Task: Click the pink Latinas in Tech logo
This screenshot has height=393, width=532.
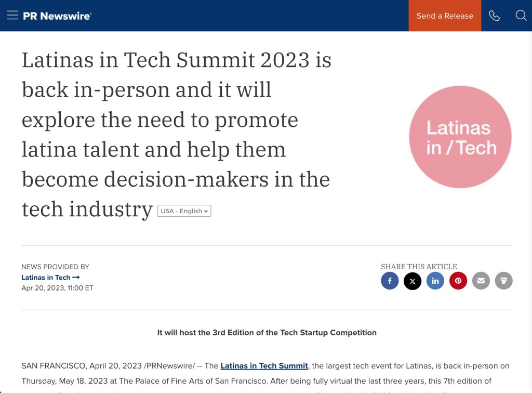Action: pyautogui.click(x=460, y=137)
